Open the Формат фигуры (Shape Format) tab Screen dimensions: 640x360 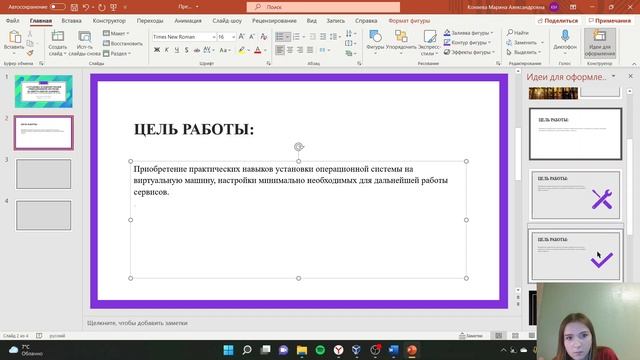(x=409, y=20)
